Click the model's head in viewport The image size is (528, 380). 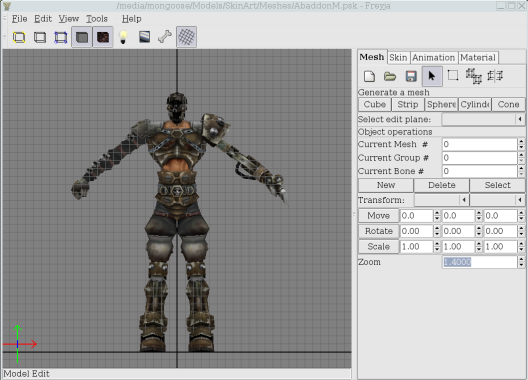(176, 107)
